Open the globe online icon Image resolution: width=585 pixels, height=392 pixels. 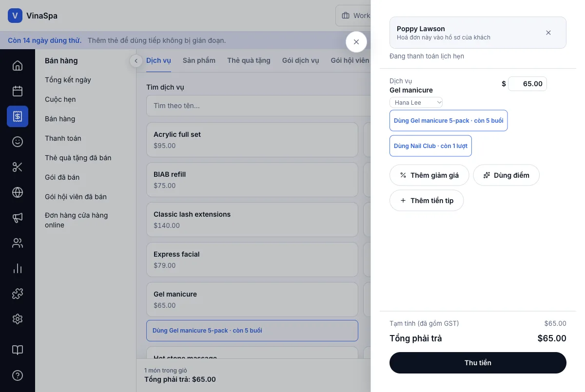point(18,192)
